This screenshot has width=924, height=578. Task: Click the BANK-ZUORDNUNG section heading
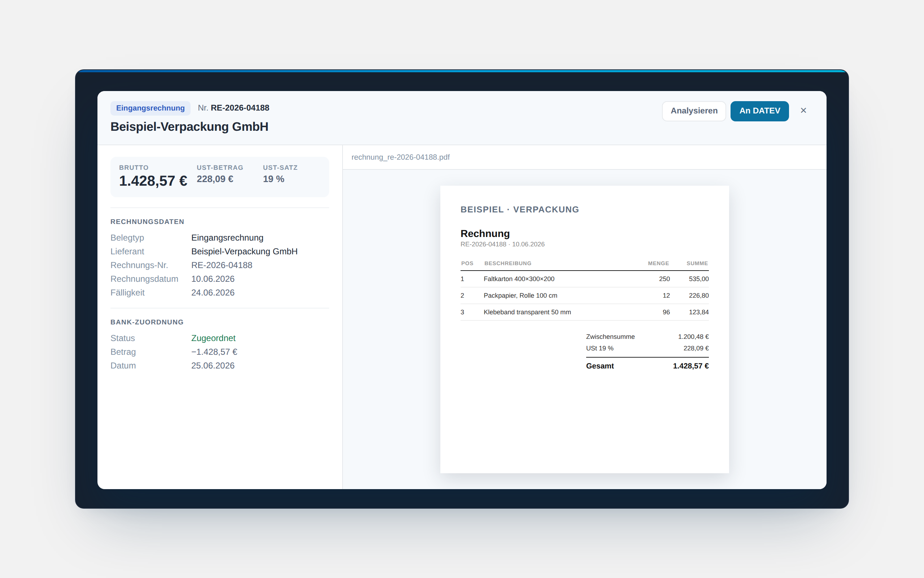click(147, 322)
